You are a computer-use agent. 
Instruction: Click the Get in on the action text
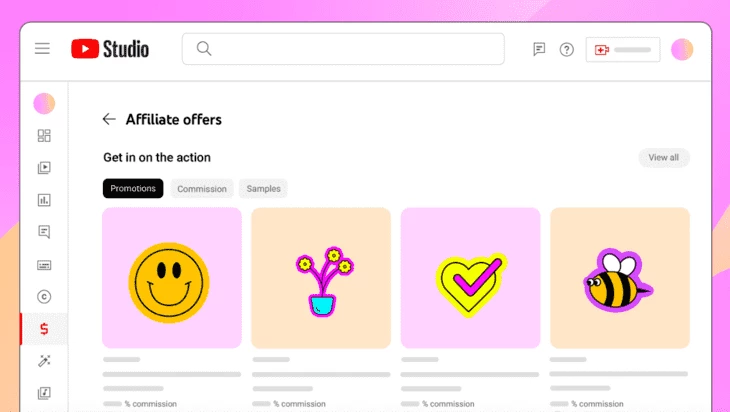157,157
